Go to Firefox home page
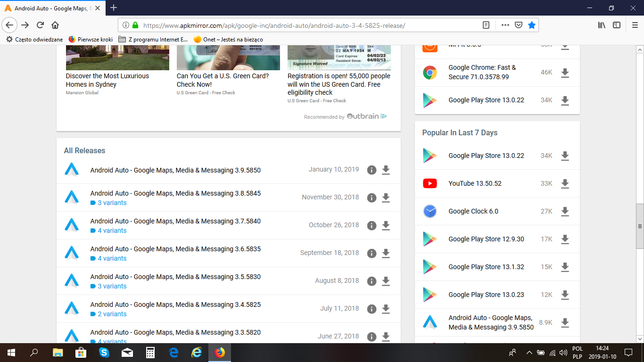The height and width of the screenshot is (362, 644). 55,25
